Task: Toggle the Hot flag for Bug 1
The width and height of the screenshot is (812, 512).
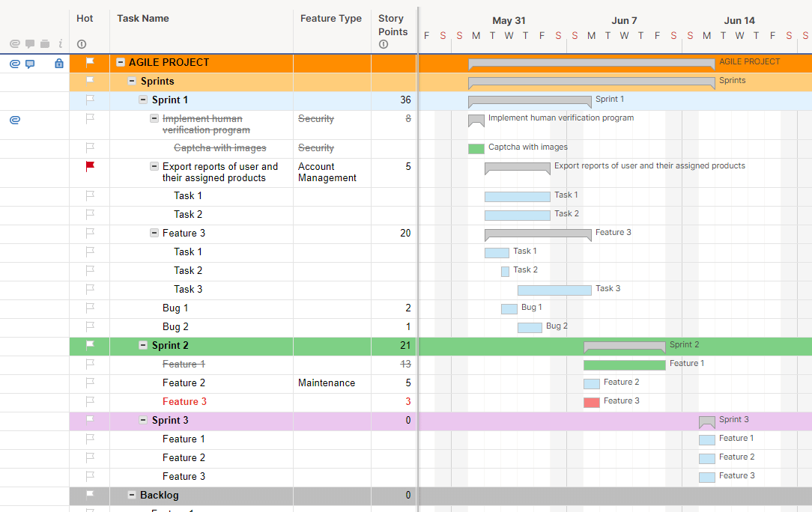Action: (x=90, y=308)
